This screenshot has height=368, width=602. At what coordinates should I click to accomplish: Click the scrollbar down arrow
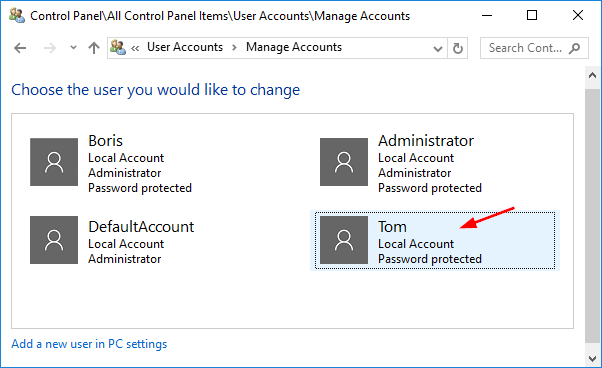pos(592,359)
